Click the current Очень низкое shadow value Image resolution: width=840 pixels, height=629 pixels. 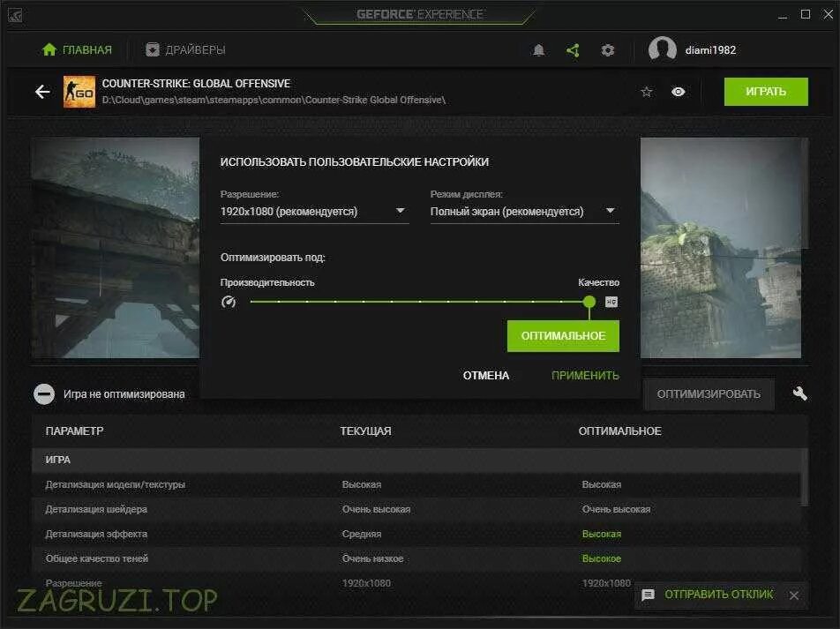click(373, 558)
